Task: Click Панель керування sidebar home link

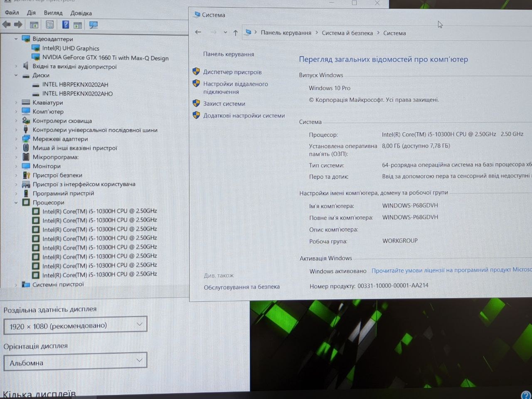Action: pos(229,54)
